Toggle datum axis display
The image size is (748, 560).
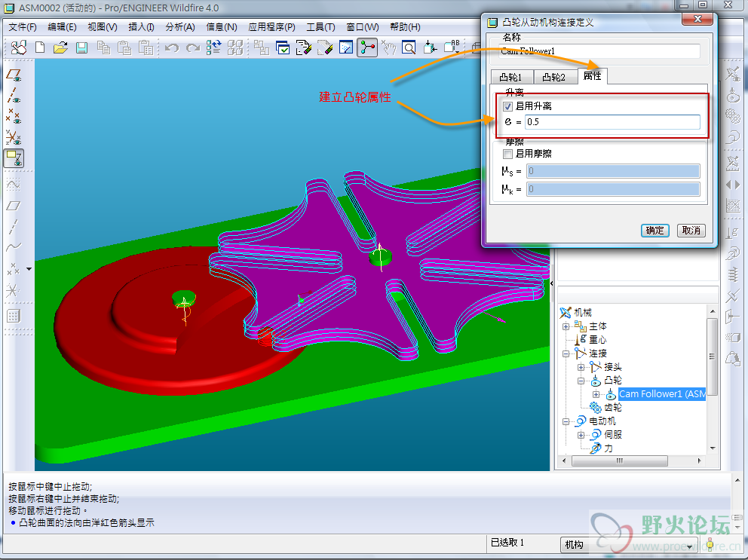(x=14, y=96)
